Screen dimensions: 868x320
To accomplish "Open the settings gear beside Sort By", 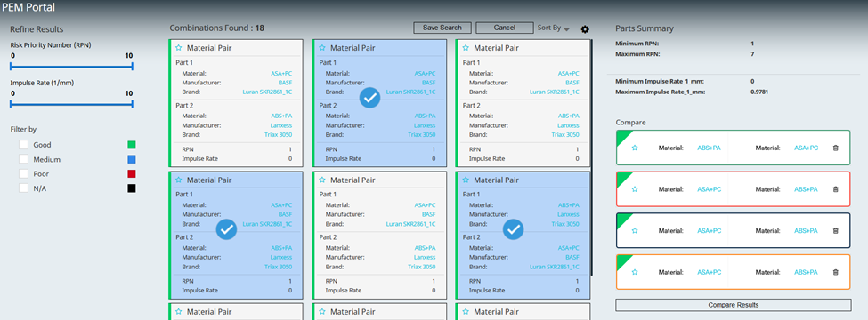I will tap(585, 29).
